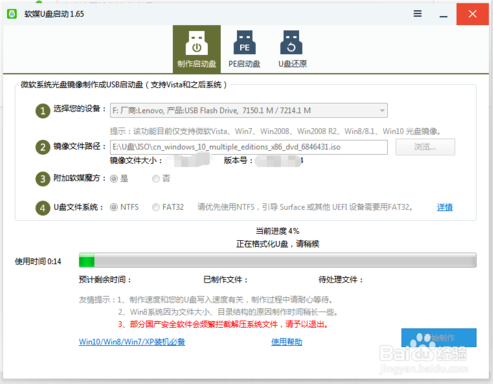The height and width of the screenshot is (384, 493).
Task: Click the 正在格式化U盘，请稍候 status text
Action: pos(277,244)
